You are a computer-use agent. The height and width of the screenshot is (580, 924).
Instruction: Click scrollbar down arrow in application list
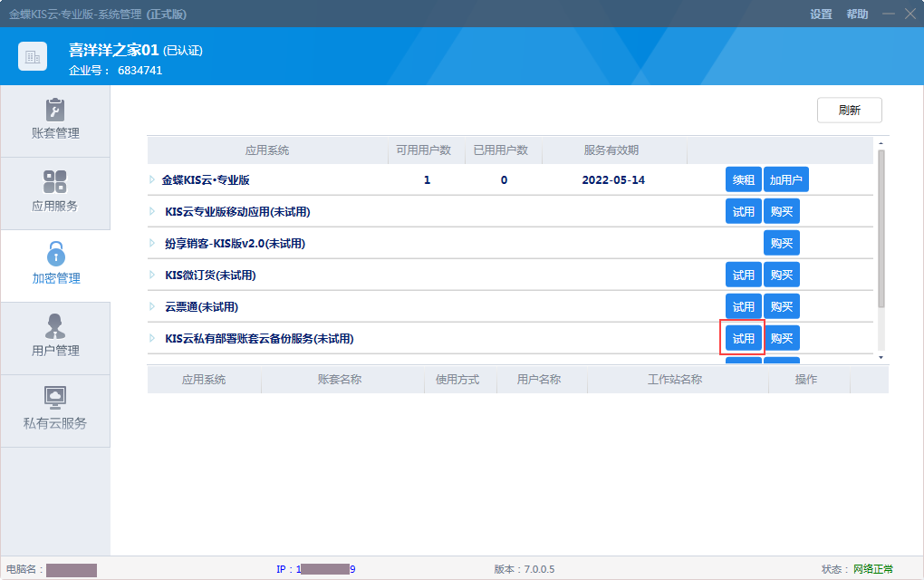(881, 357)
